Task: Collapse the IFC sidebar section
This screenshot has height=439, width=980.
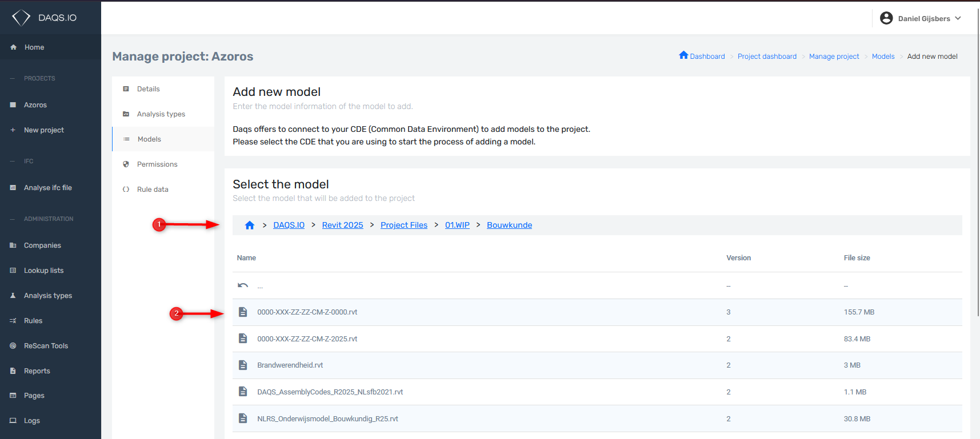Action: click(22, 162)
